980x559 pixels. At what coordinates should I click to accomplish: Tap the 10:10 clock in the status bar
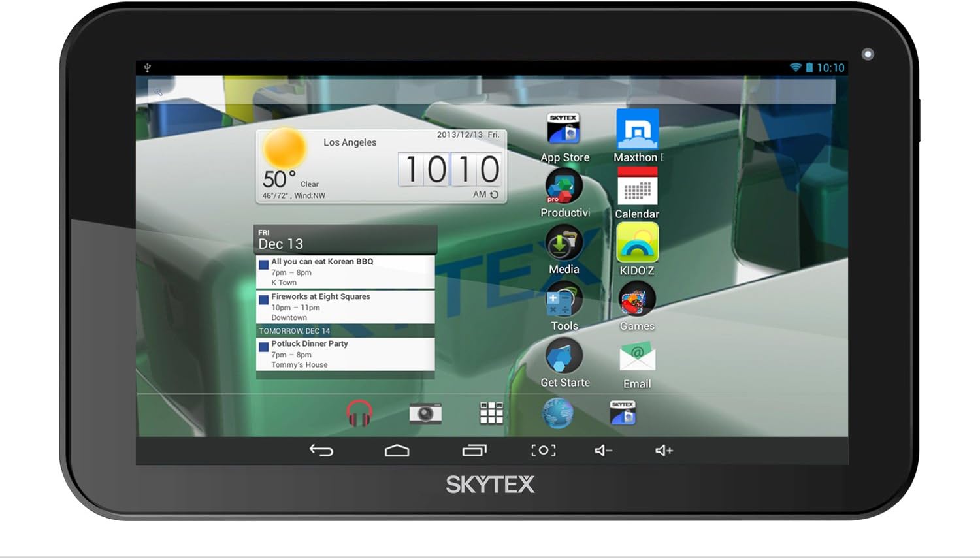pyautogui.click(x=830, y=68)
